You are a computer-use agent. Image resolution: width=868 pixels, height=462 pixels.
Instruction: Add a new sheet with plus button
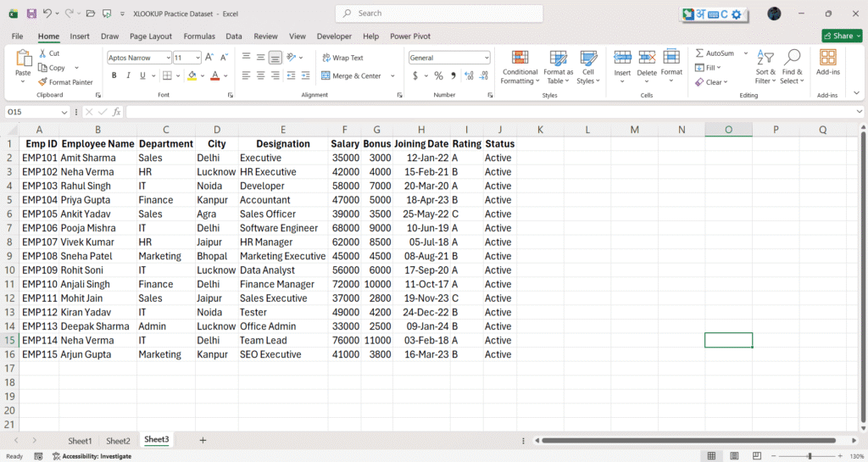(203, 441)
